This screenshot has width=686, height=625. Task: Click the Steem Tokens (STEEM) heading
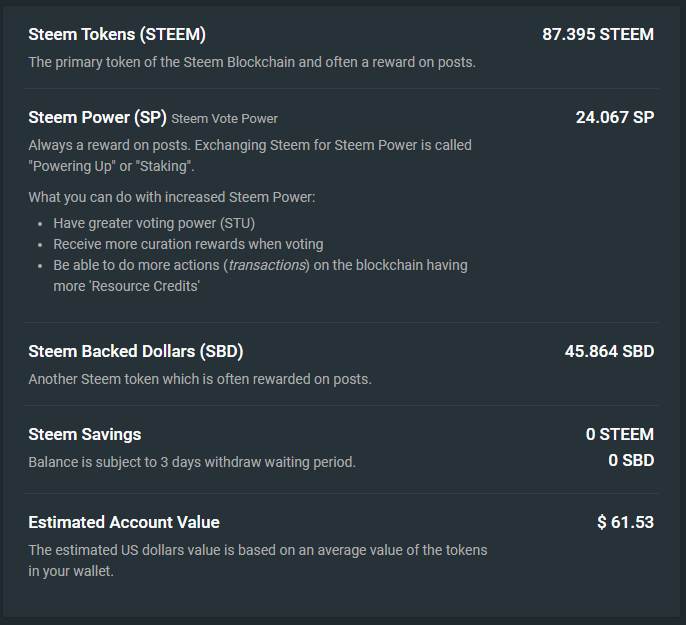coord(117,35)
